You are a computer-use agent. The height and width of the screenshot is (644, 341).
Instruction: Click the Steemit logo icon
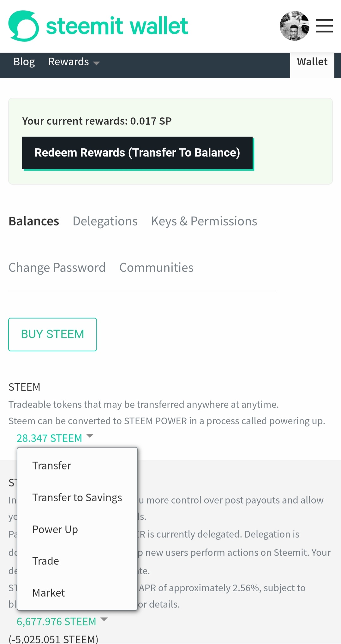24,26
